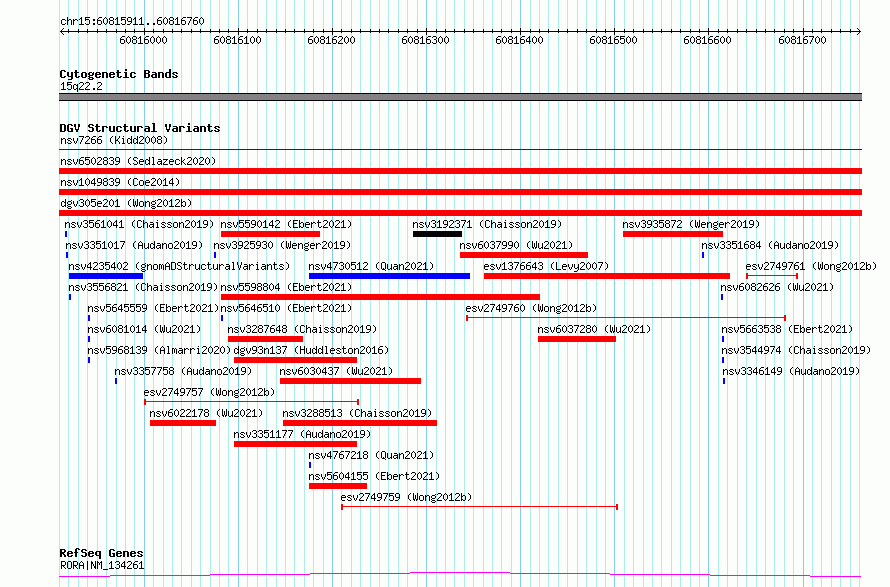Select the red bar for dgv93n137
890x587 pixels.
[295, 360]
